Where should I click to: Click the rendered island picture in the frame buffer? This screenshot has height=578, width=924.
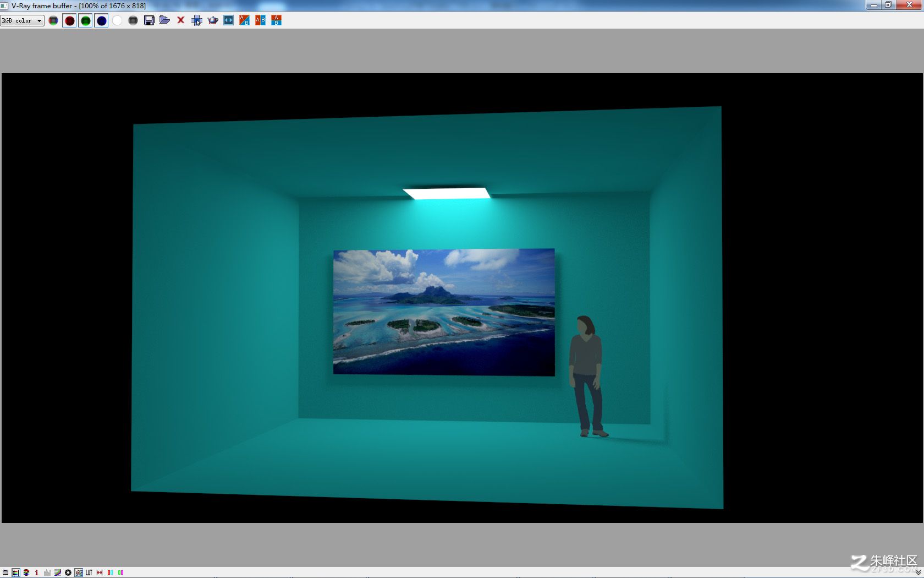(444, 312)
